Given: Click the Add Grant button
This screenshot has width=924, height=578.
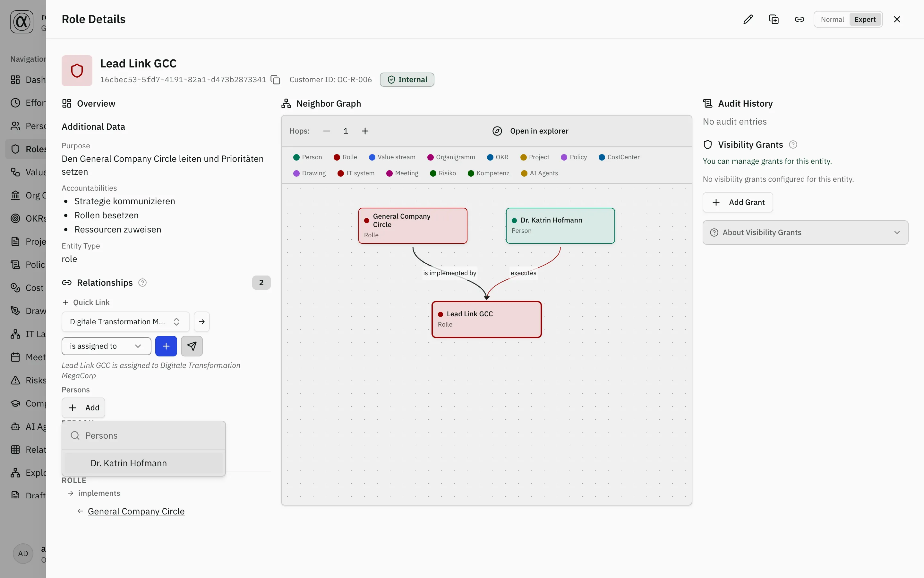Looking at the screenshot, I should pos(738,202).
